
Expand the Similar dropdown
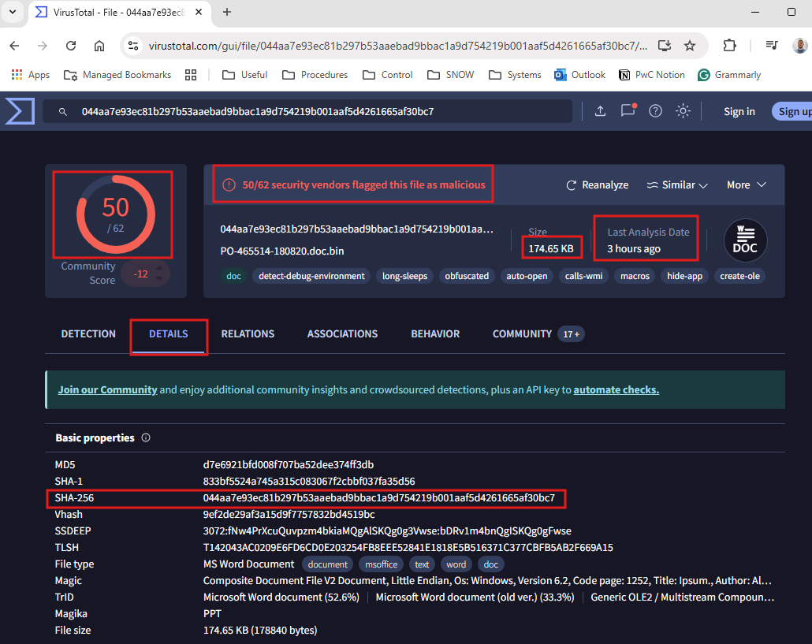pyautogui.click(x=677, y=185)
